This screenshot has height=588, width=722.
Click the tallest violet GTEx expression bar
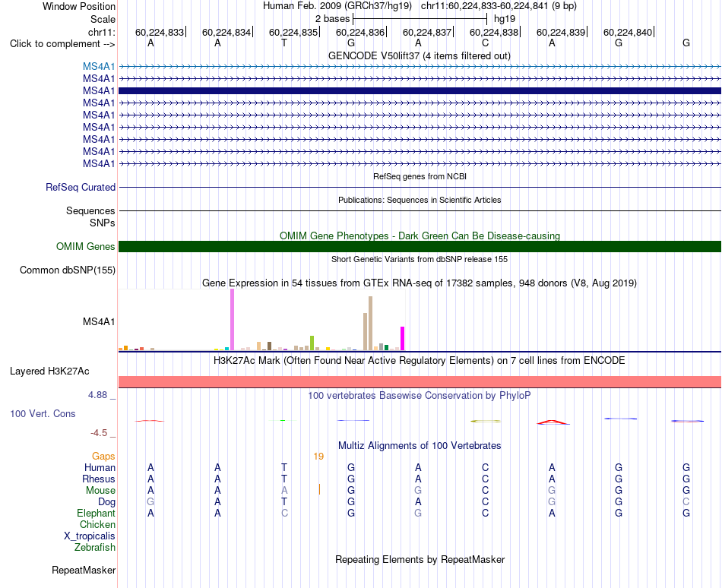coord(232,320)
